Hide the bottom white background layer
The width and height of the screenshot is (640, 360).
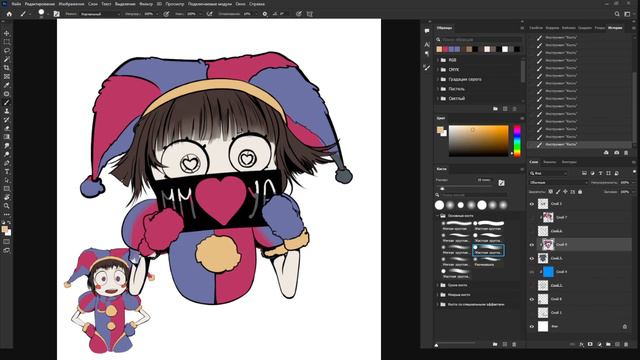[532, 327]
